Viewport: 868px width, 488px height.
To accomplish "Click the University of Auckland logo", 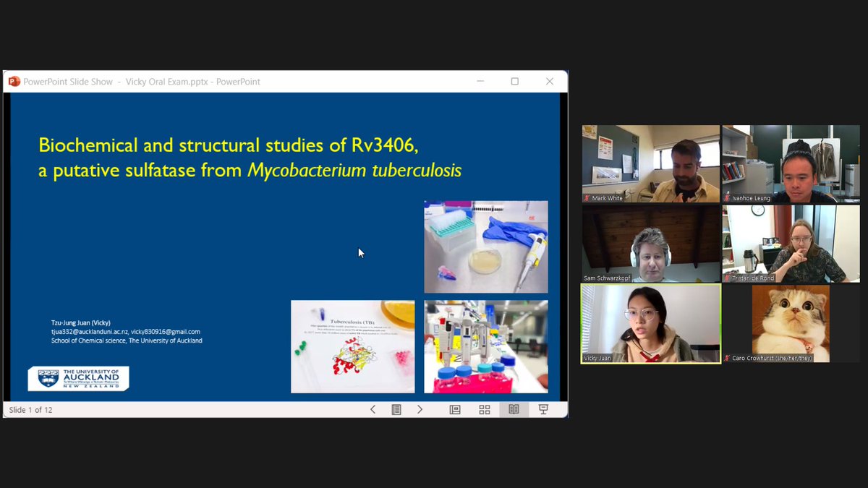I will tap(78, 378).
